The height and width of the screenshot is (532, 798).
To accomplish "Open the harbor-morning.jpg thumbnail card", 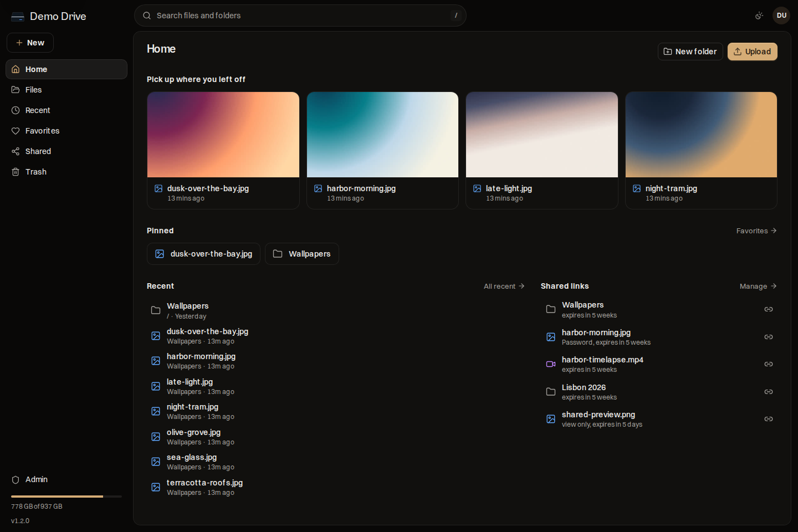I will [382, 150].
